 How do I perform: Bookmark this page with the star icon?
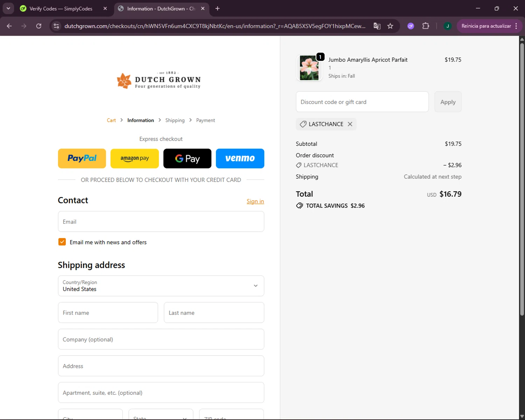pos(390,26)
